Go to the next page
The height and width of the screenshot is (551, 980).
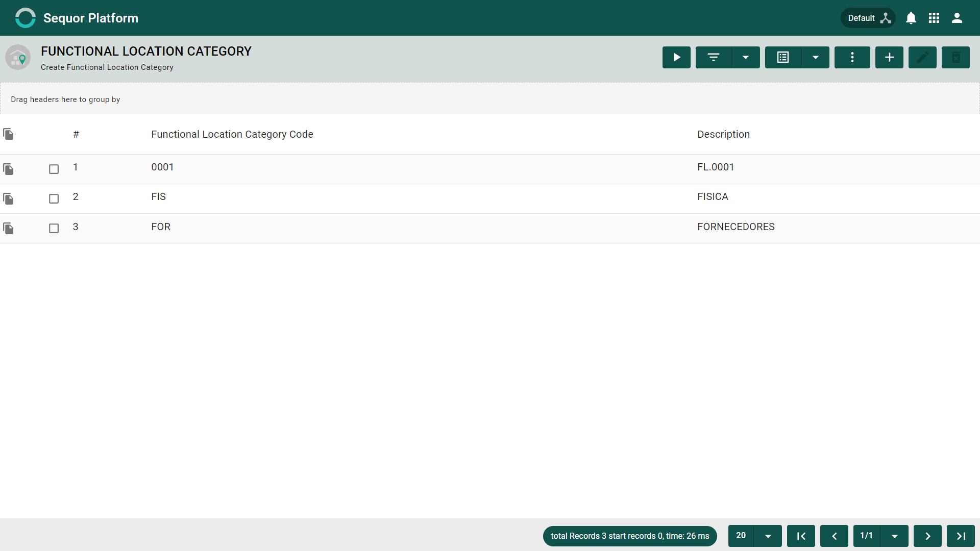(927, 536)
